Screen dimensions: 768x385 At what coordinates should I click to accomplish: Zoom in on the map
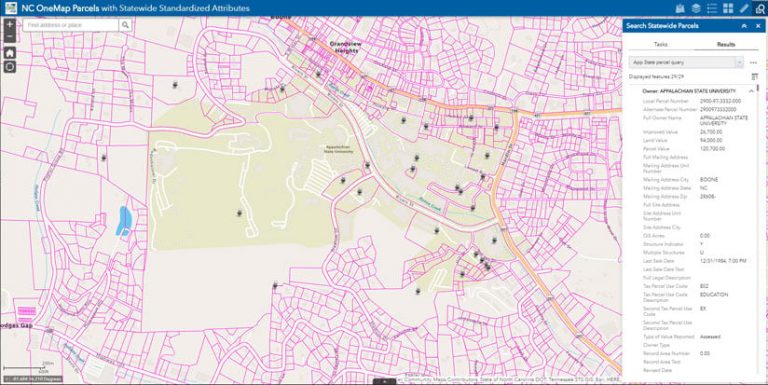coord(10,24)
